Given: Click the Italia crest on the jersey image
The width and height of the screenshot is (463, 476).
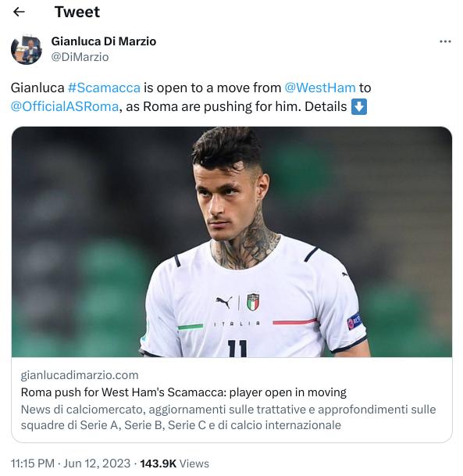Looking at the screenshot, I should tap(253, 302).
